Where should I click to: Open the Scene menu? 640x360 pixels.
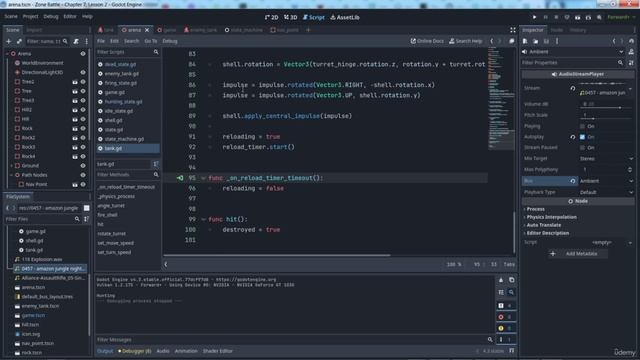(x=11, y=17)
